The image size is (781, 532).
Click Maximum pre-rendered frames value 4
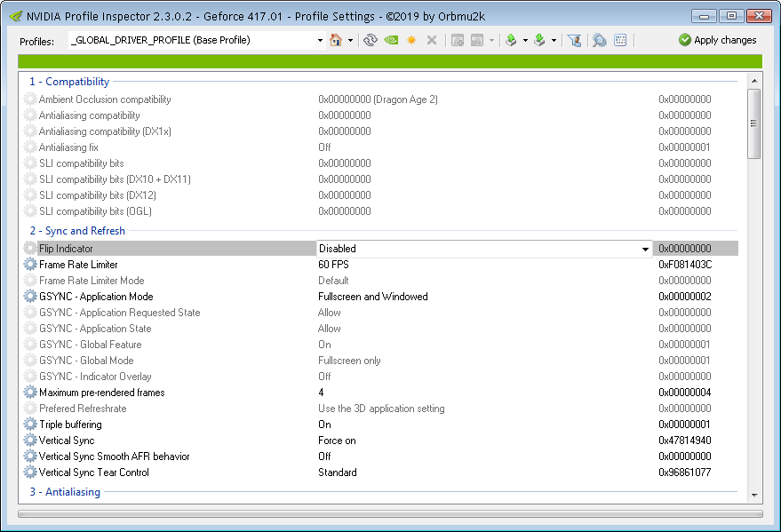pos(321,393)
